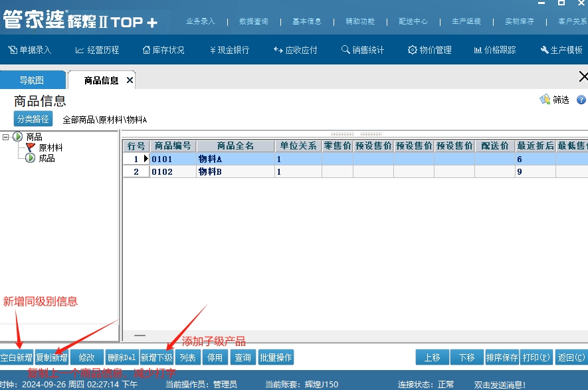Open 价格跟踪 price tracking

click(x=495, y=50)
